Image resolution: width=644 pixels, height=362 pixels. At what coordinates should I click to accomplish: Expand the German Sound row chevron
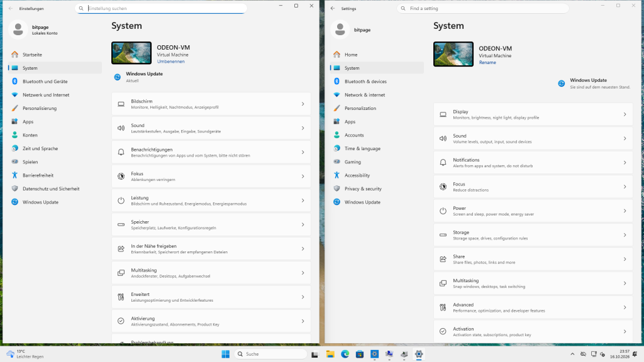point(303,128)
